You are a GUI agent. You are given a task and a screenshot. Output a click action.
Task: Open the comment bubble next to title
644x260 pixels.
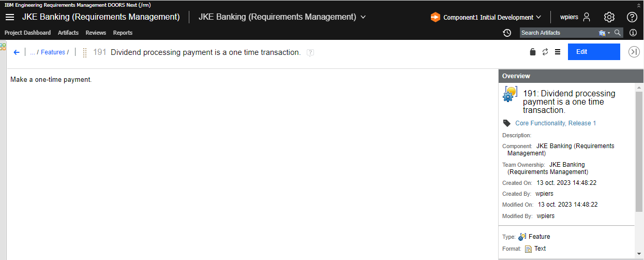coord(310,52)
